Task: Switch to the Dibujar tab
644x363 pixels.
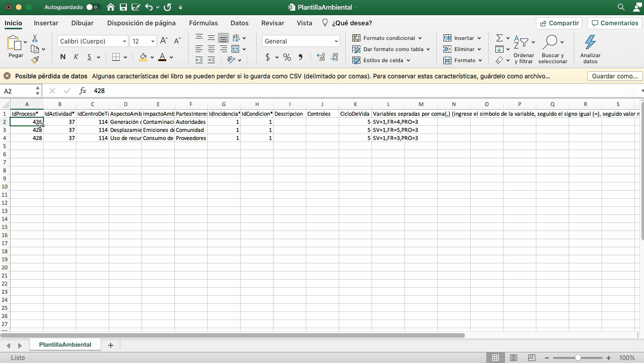Action: click(x=82, y=23)
